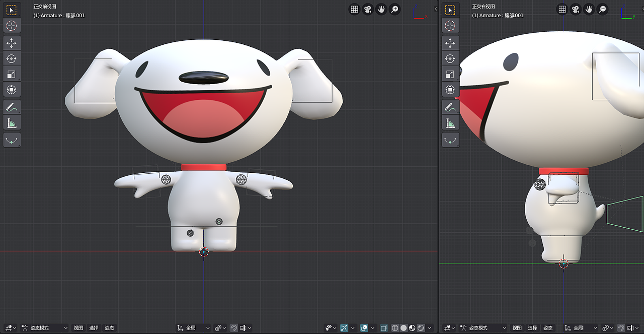This screenshot has height=334, width=644.
Task: Select the Select Box tool in right viewport
Action: tap(450, 10)
